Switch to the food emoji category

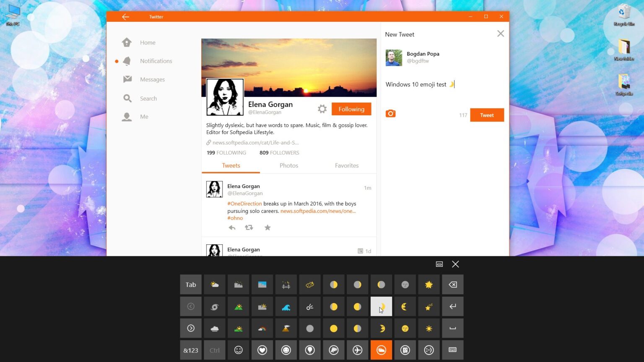pyautogui.click(x=333, y=350)
